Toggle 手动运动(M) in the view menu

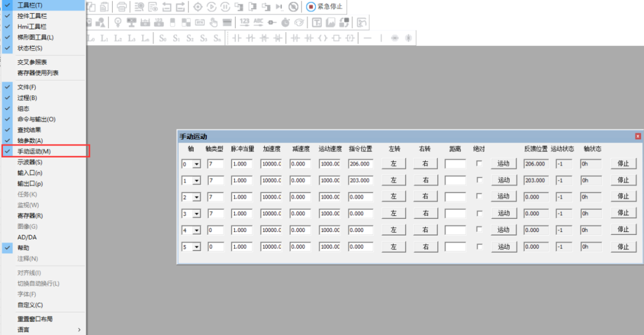click(x=45, y=151)
